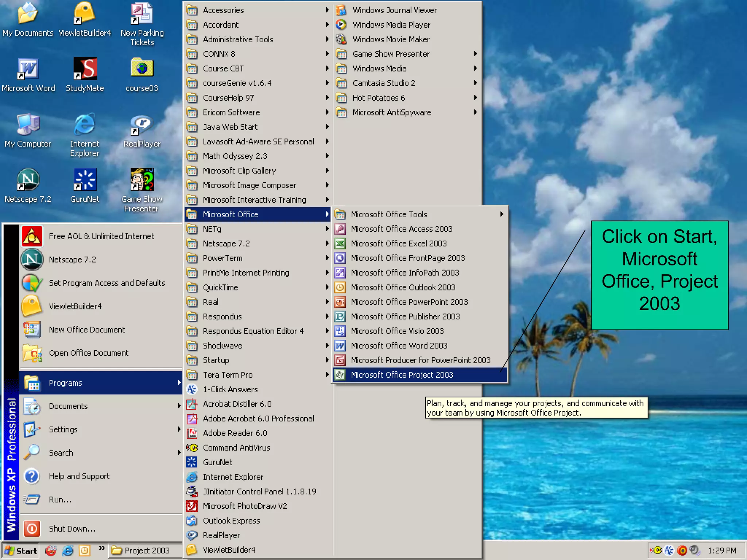Click the Shut Down power icon

click(x=32, y=529)
